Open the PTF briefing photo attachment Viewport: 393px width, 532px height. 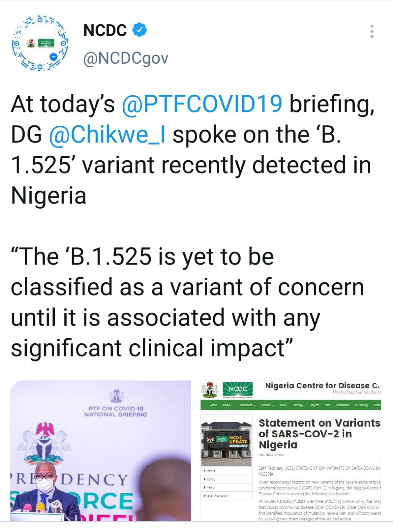pos(100,451)
